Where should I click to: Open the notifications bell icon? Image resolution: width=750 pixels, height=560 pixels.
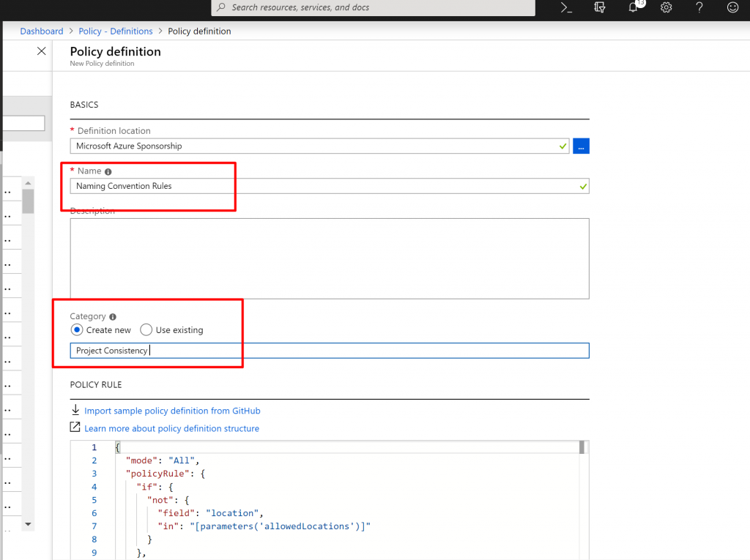634,7
